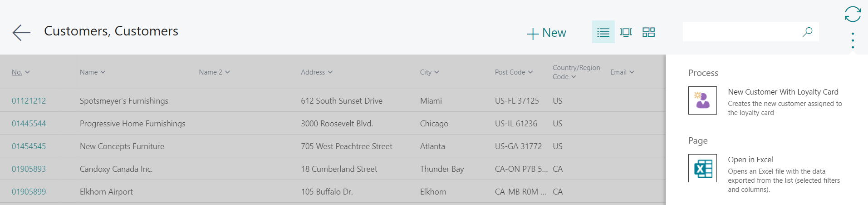The width and height of the screenshot is (868, 205).
Task: Expand the Post Code column dropdown
Action: pyautogui.click(x=530, y=72)
